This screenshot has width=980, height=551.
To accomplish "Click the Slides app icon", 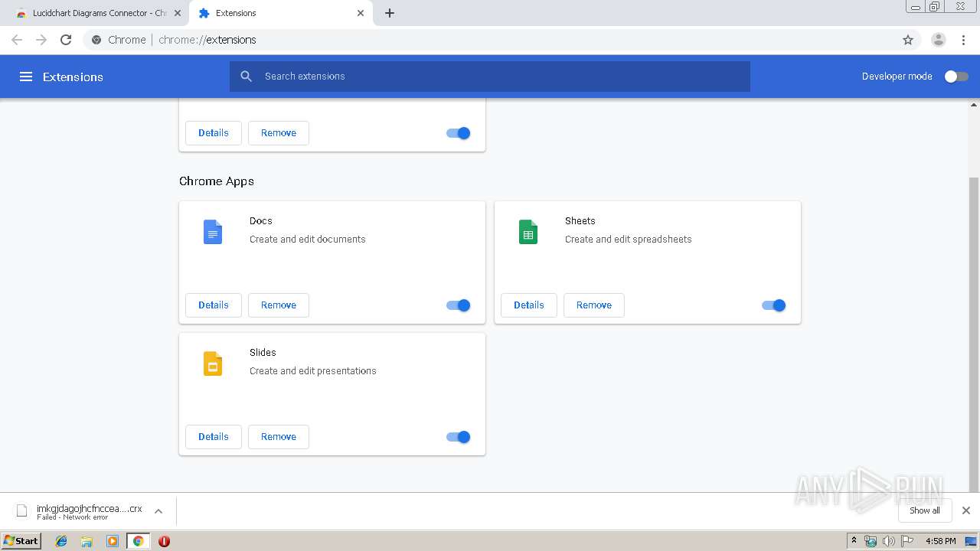I will click(x=213, y=364).
